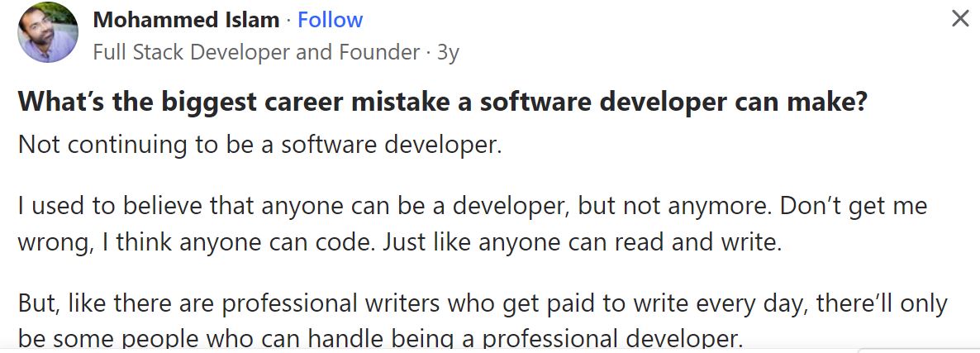Image resolution: width=980 pixels, height=353 pixels.
Task: Close the answer popup with the X
Action: coord(960,19)
